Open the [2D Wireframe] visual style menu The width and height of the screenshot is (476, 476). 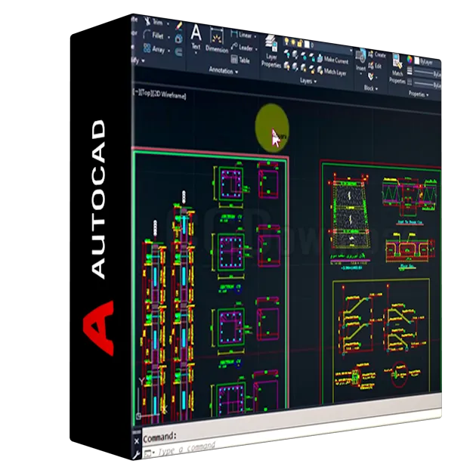[168, 95]
